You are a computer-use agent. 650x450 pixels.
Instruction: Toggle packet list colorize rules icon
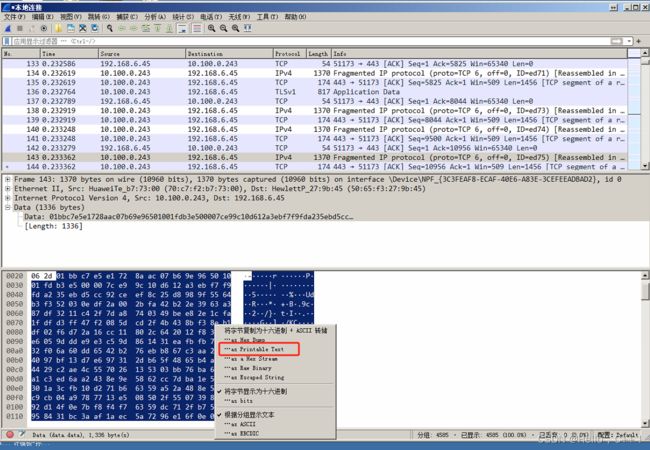pos(197,28)
